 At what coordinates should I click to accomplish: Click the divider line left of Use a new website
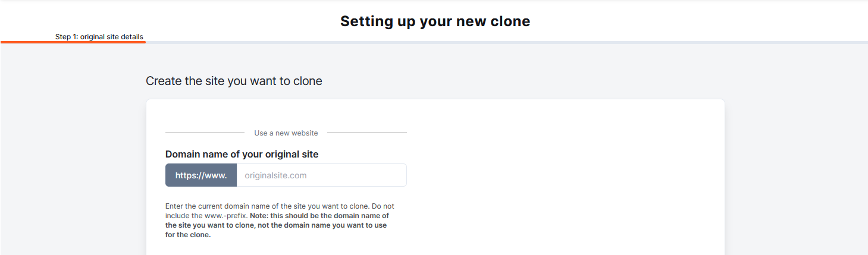coord(205,133)
